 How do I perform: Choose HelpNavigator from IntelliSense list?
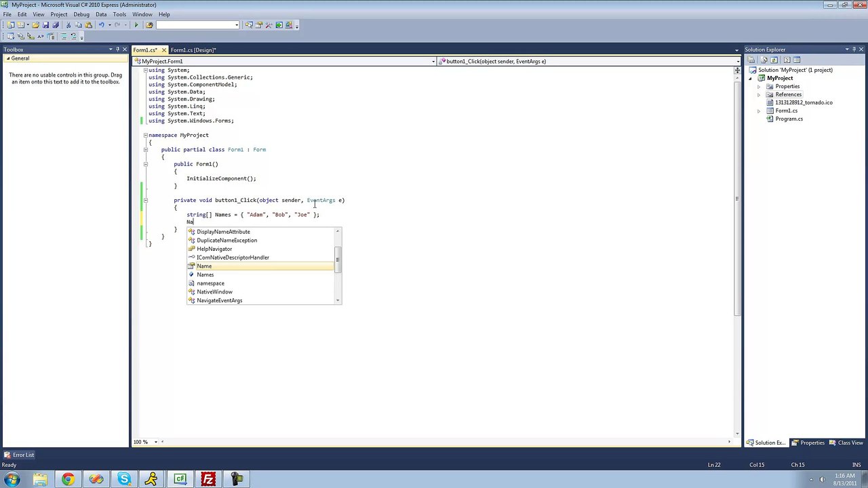coord(260,249)
